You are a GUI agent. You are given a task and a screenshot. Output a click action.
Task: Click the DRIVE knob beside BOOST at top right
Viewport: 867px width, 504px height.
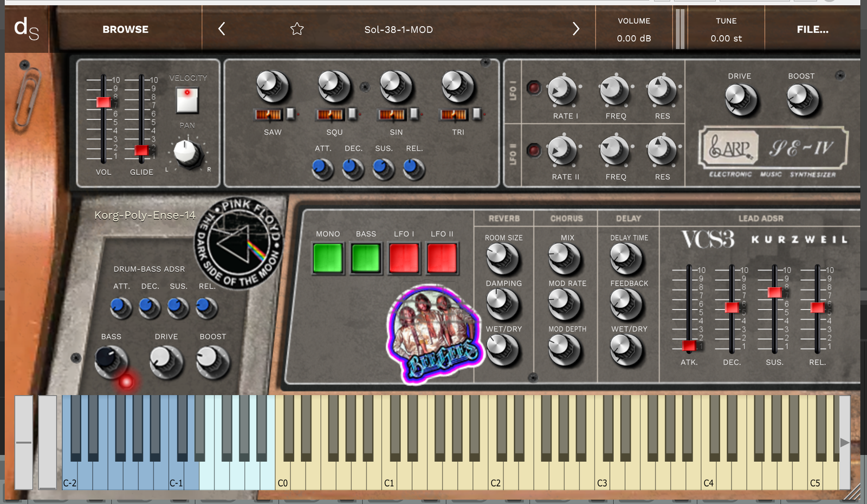tap(740, 99)
